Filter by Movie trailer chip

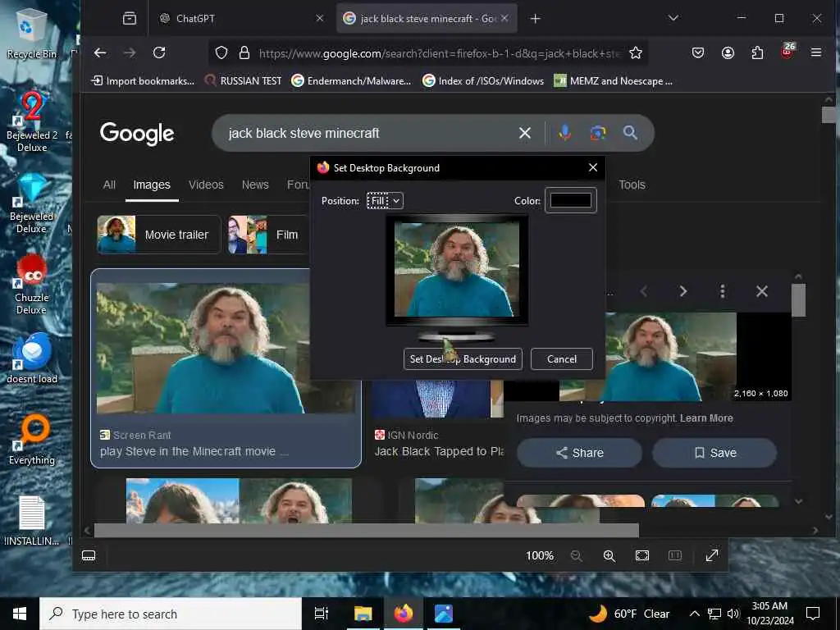click(158, 235)
